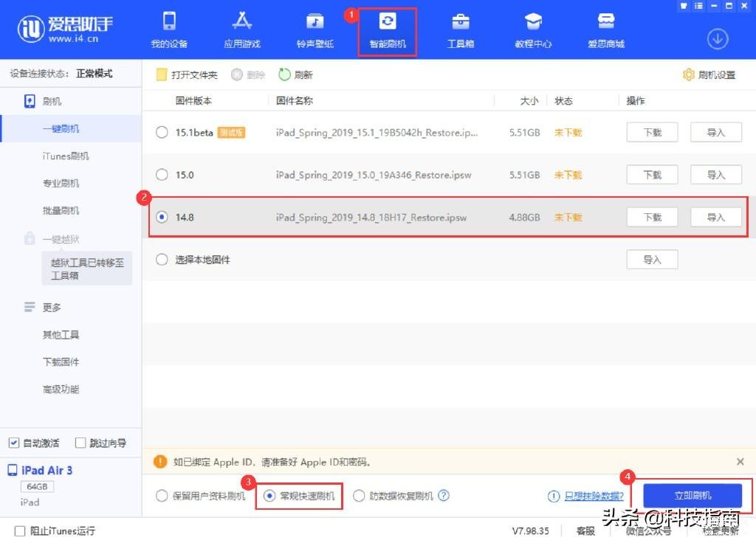Choose 常规快速刷机 option
Viewport: 756px width, 543px height.
point(270,495)
